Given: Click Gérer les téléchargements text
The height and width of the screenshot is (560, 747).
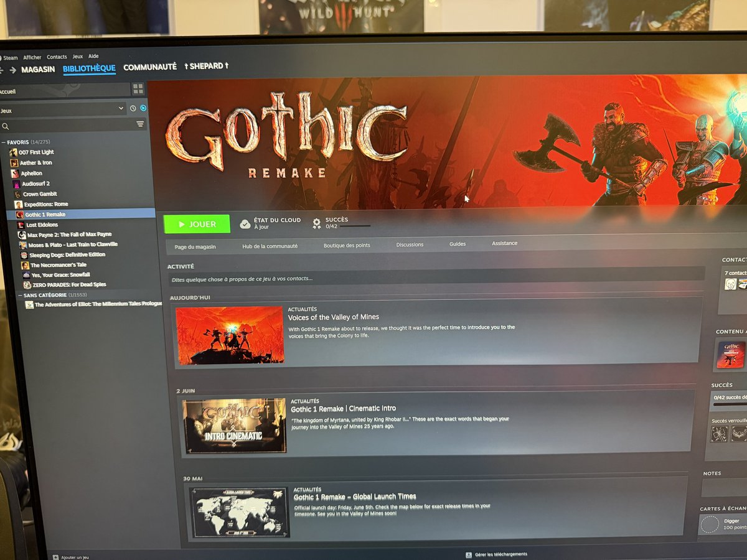Looking at the screenshot, I should [x=500, y=554].
